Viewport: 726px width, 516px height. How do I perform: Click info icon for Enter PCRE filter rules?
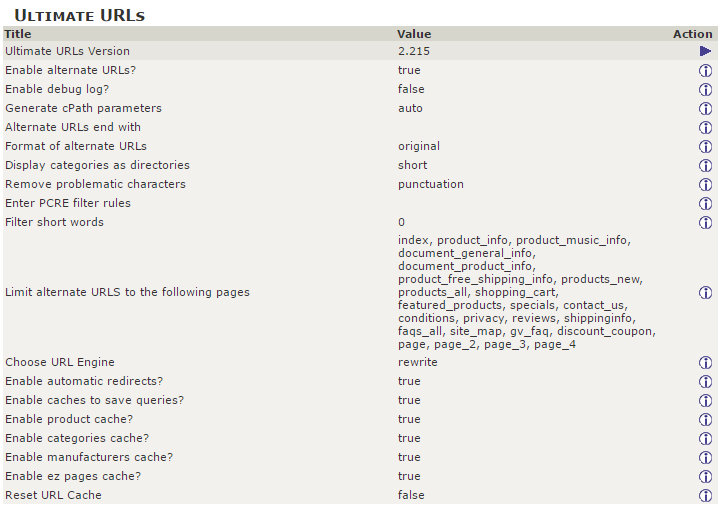705,203
